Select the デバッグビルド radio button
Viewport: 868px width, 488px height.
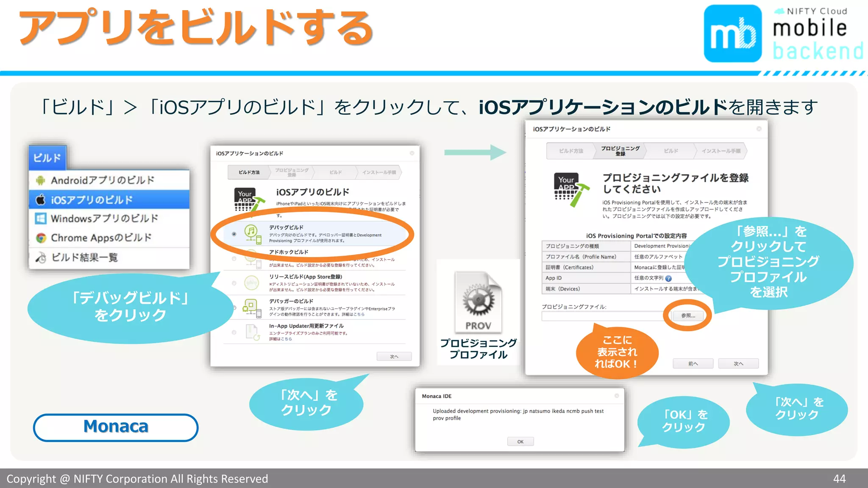pos(234,234)
